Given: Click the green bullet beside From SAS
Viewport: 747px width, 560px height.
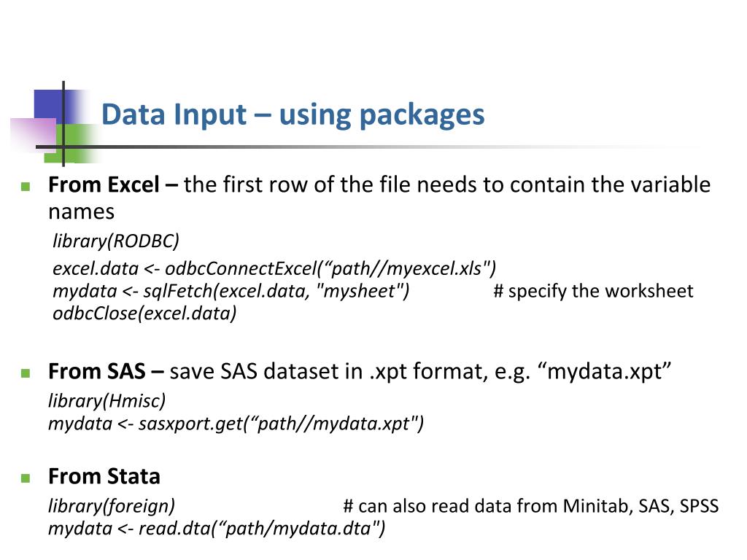Looking at the screenshot, I should pos(26,373).
